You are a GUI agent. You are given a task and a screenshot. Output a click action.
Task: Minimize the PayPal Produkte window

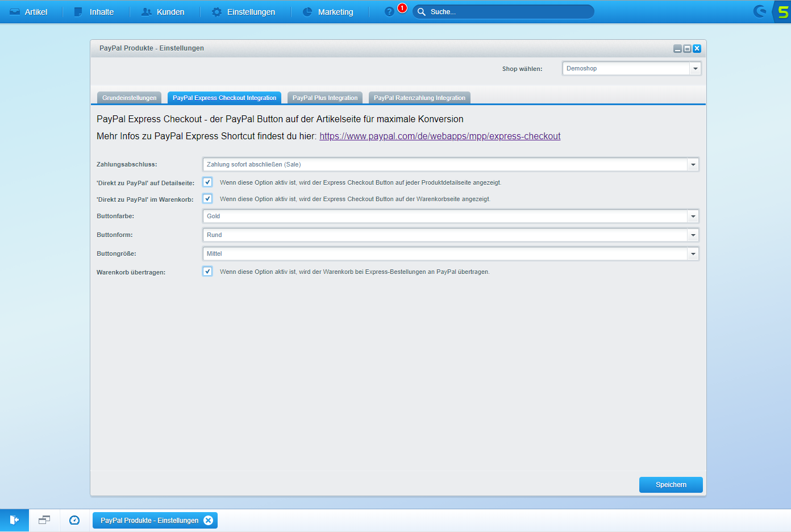tap(677, 49)
